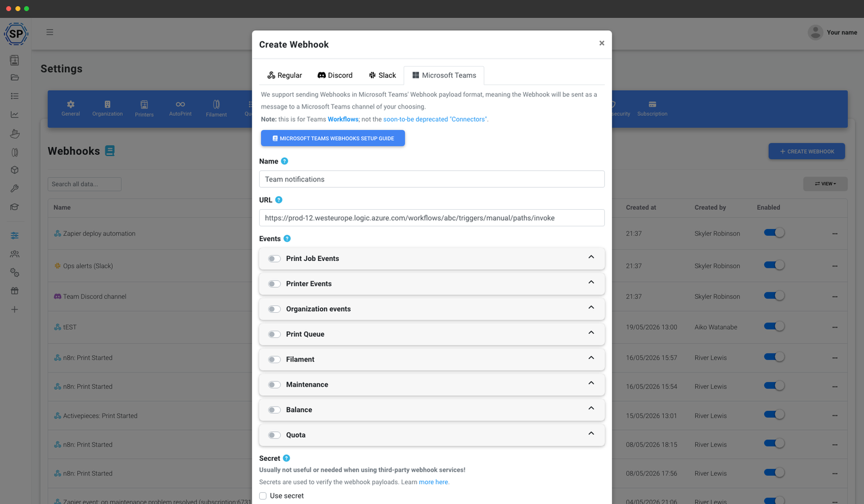Click the webhook URL input field
The image size is (864, 504).
[432, 218]
